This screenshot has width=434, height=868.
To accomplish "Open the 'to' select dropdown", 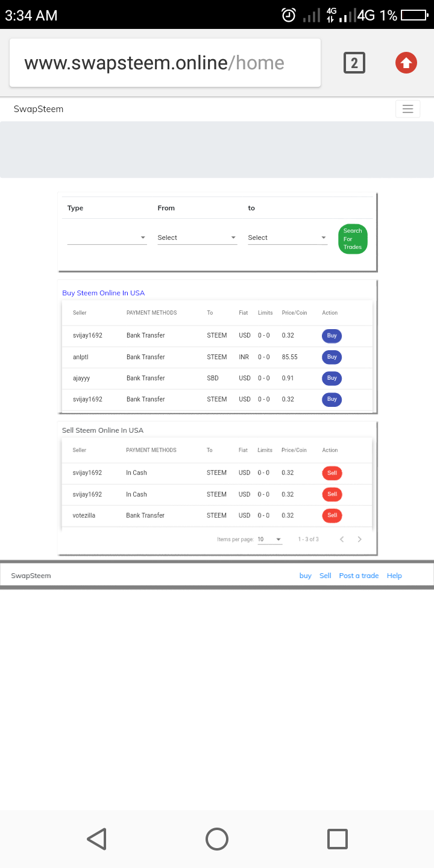I will point(288,237).
